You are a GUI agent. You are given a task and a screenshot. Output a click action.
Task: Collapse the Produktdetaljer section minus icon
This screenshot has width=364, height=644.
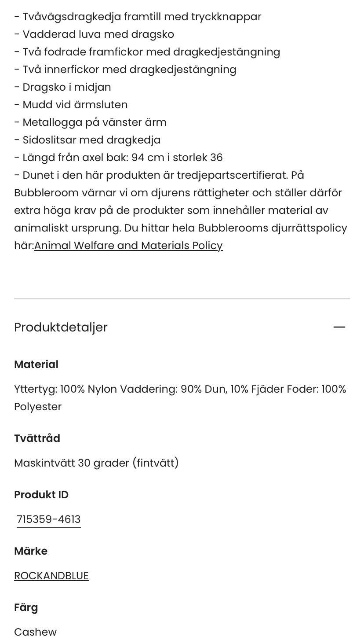click(x=339, y=327)
